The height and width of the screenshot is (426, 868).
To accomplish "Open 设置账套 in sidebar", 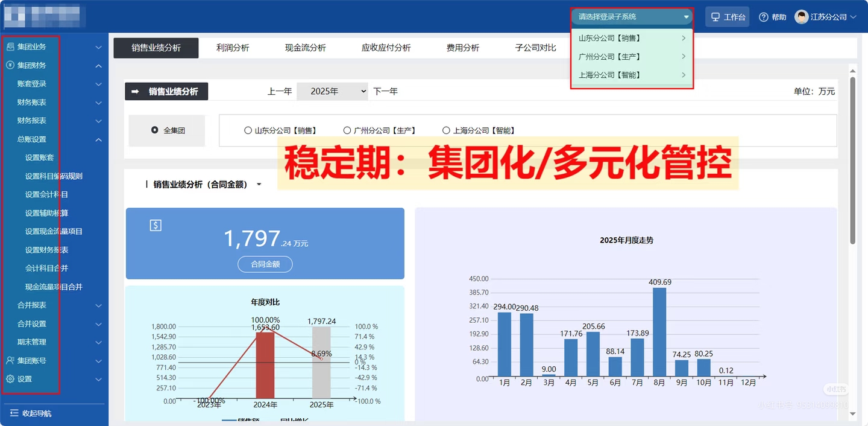I will pyautogui.click(x=40, y=157).
